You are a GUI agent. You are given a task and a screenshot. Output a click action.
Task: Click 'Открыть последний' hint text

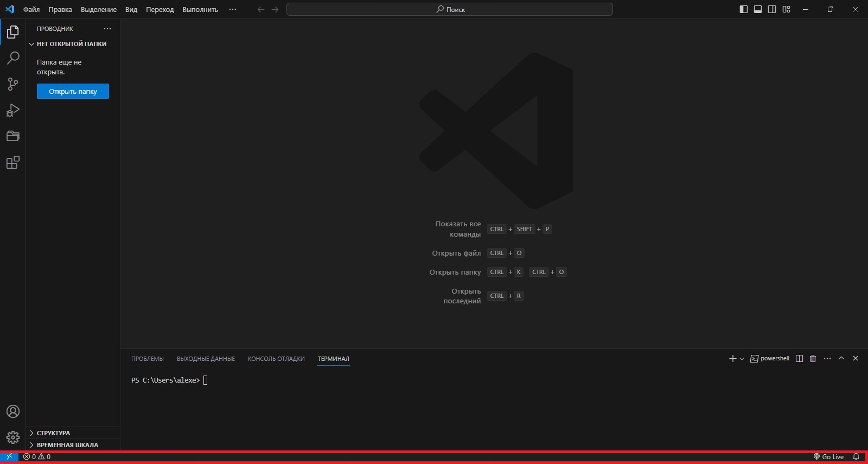[462, 296]
